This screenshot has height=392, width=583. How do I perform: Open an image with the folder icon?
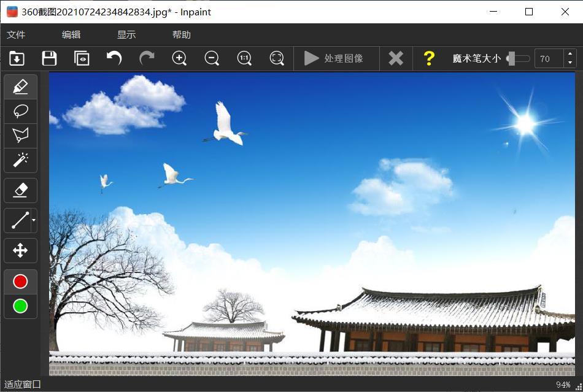[x=17, y=58]
